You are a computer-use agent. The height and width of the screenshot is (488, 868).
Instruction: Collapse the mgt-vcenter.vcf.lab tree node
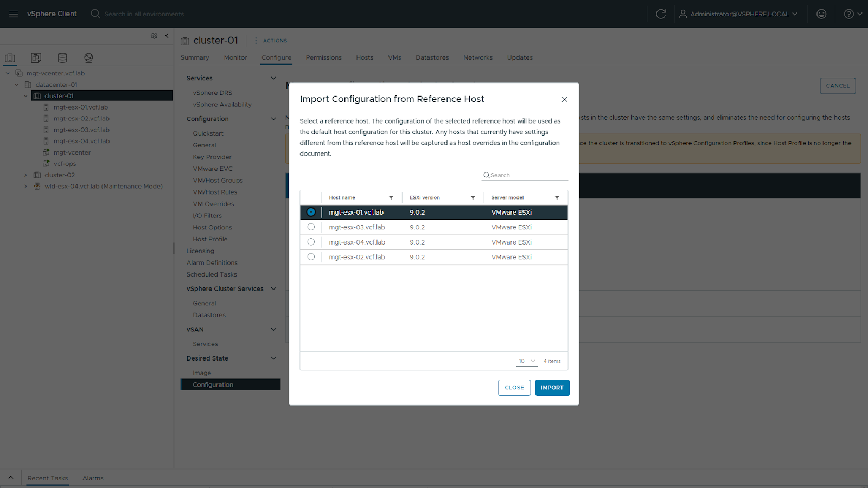pyautogui.click(x=8, y=73)
